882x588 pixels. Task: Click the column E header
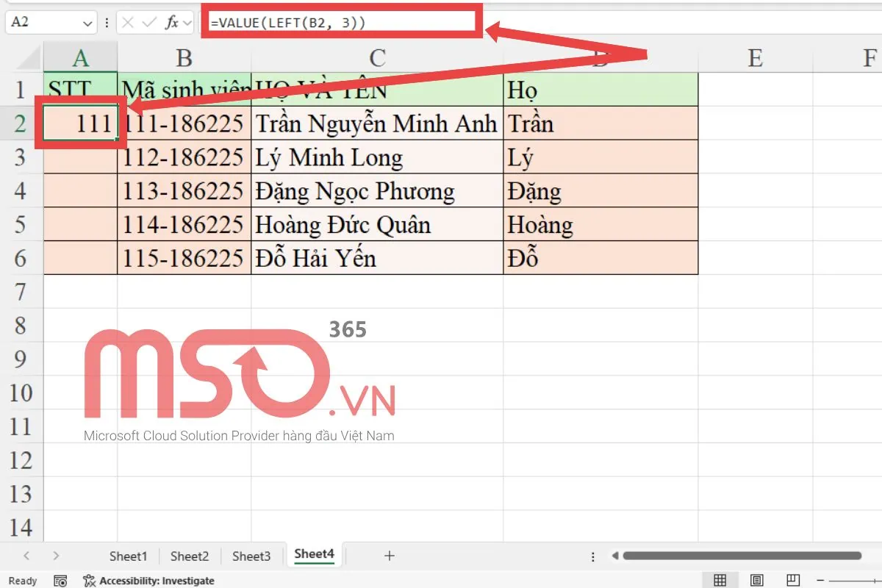click(755, 57)
